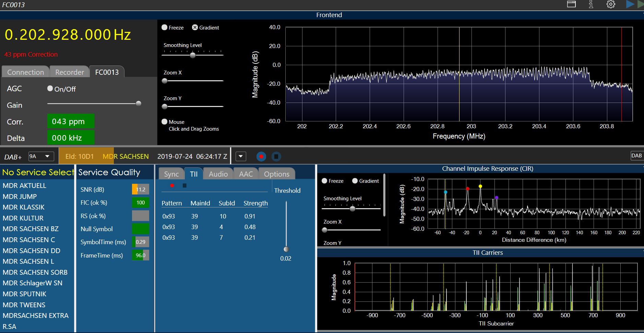The width and height of the screenshot is (644, 333).
Task: Enable Freeze on the frontend spectrum
Action: tap(165, 27)
